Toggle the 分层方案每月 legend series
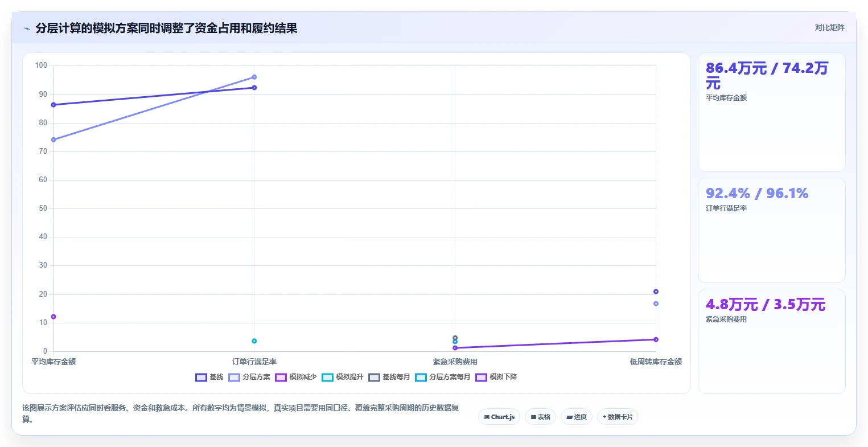This screenshot has height=447, width=868. (x=443, y=377)
